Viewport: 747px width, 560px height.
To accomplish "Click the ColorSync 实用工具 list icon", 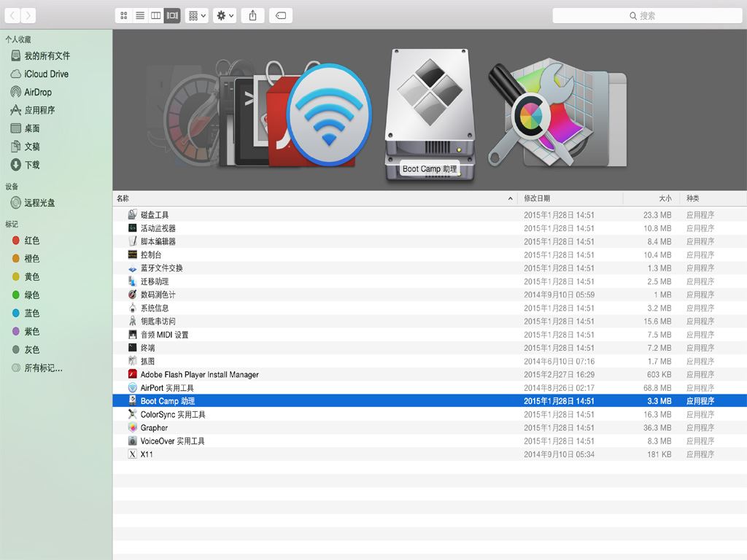I will click(133, 414).
